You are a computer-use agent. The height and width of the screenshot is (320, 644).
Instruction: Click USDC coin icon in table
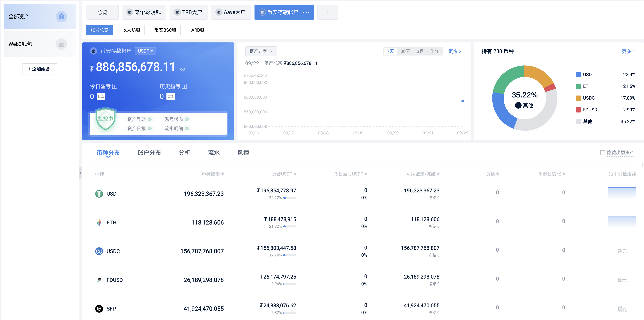[x=99, y=251]
